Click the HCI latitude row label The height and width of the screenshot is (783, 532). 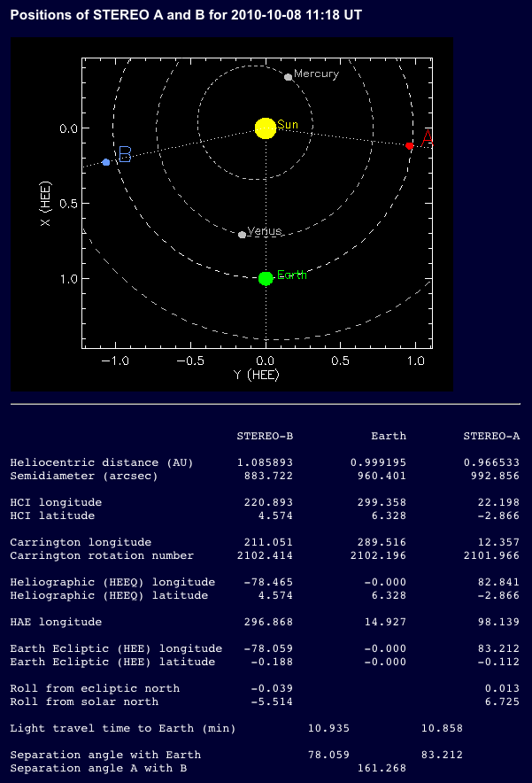[x=52, y=516]
